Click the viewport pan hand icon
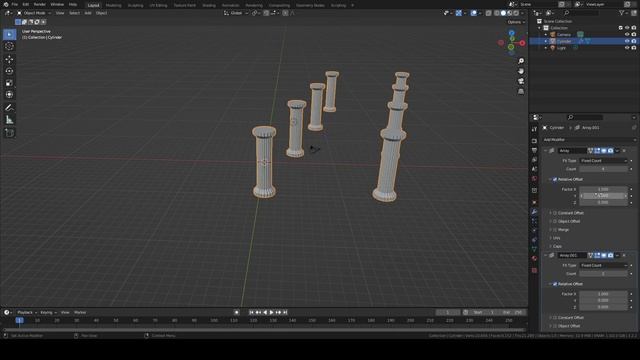Image resolution: width=640 pixels, height=360 pixels. coord(521,71)
